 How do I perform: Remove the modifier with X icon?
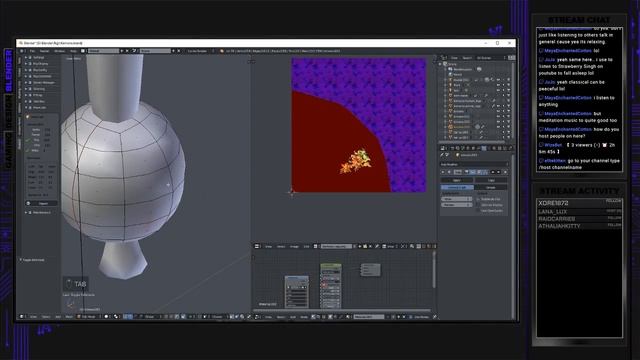505,172
